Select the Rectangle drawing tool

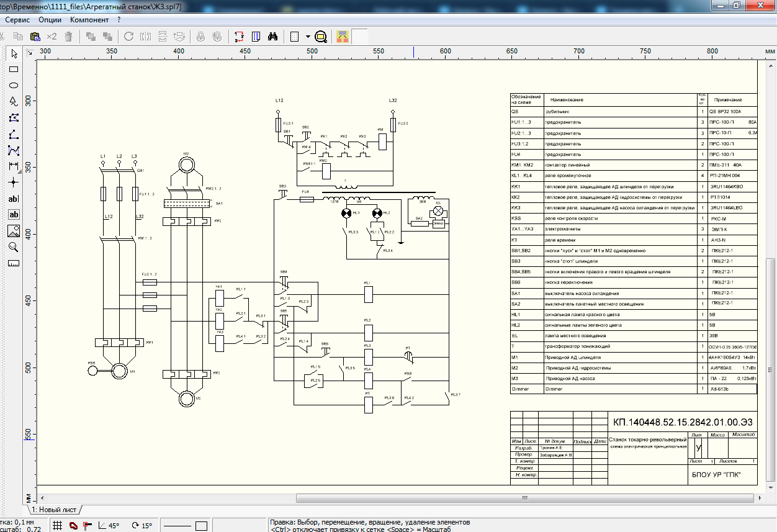point(13,70)
